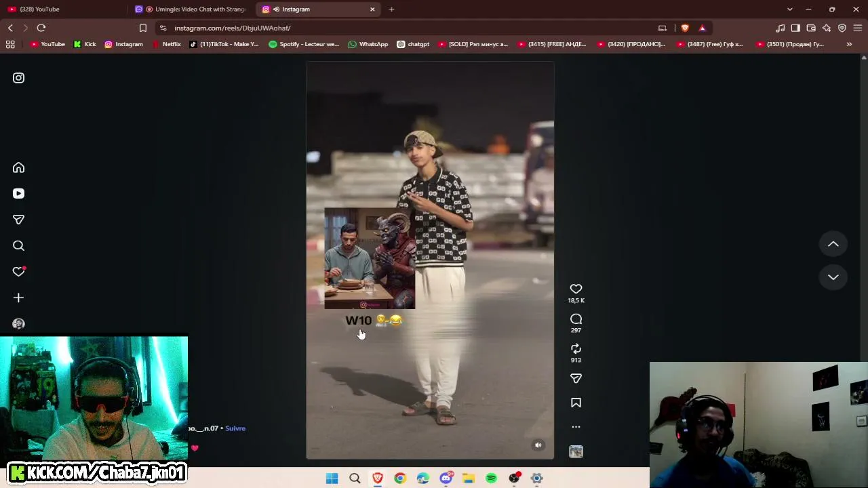Viewport: 868px width, 488px height.
Task: Open Messages paper-plane icon in sidebar
Action: [x=18, y=220]
